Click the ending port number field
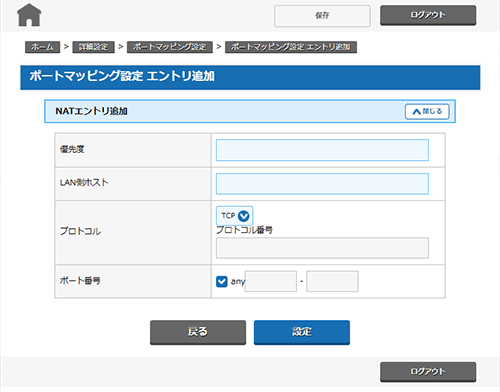500x392 pixels. coord(332,281)
